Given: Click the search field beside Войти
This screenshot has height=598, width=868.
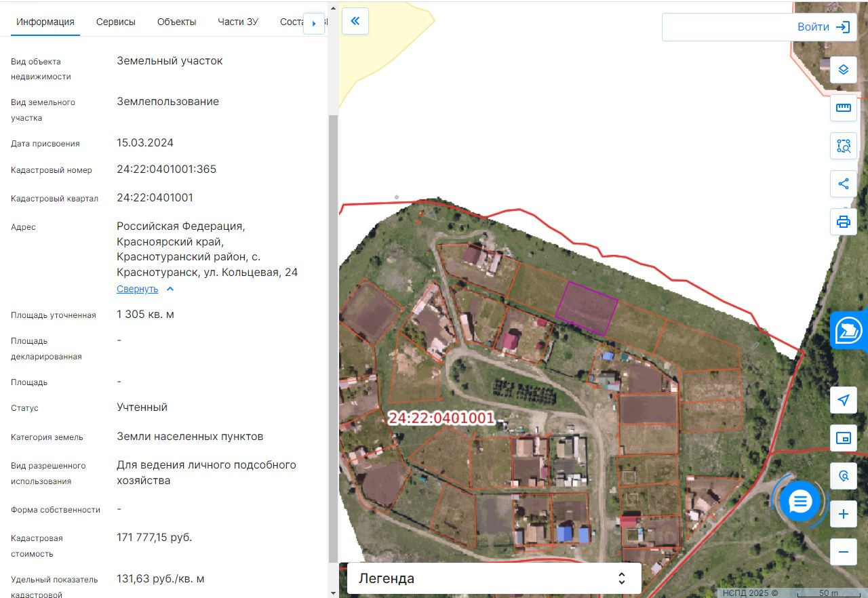Looking at the screenshot, I should (x=726, y=27).
